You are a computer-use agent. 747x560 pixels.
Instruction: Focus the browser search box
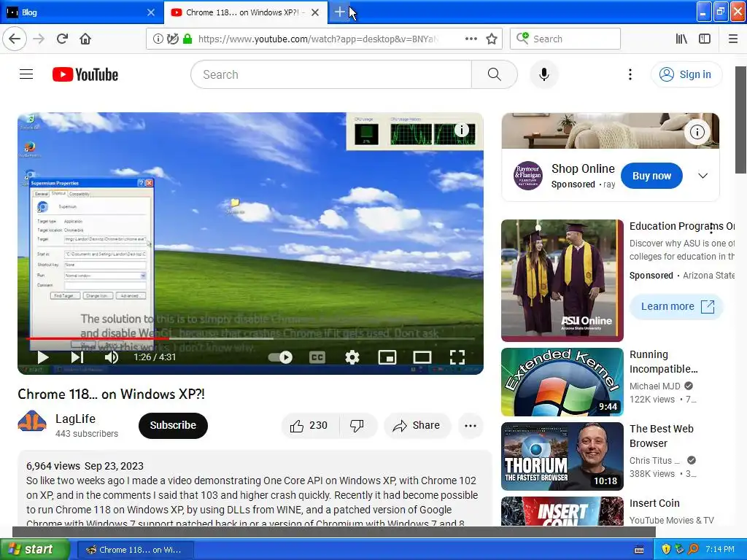[x=565, y=39]
